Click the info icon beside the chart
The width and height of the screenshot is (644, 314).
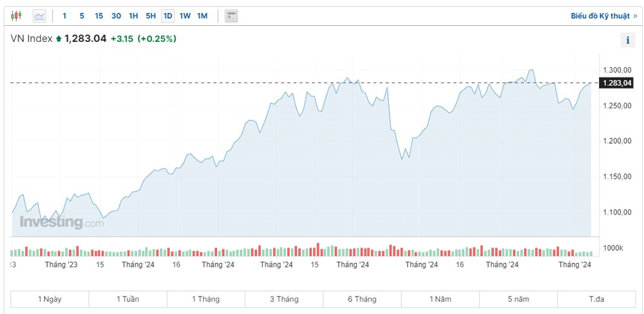628,40
